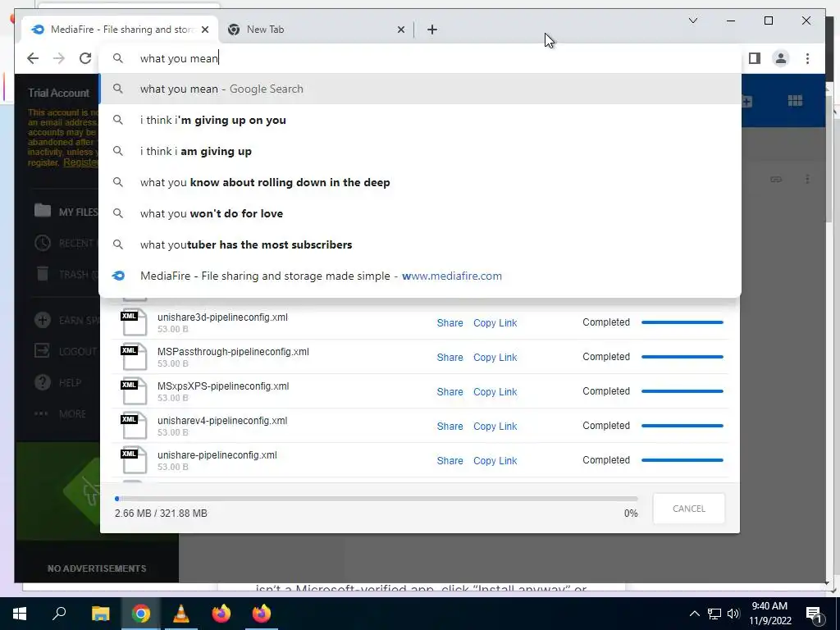840x630 pixels.
Task: Open Windows taskbar search
Action: (59, 614)
